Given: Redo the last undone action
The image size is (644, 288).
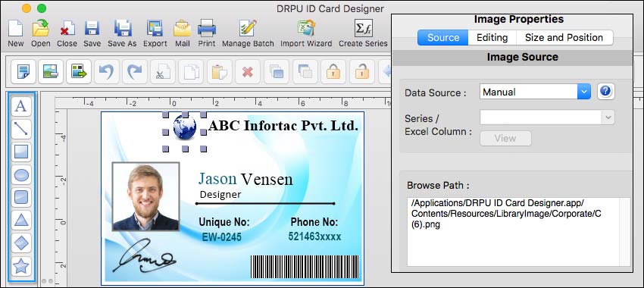Looking at the screenshot, I should pyautogui.click(x=134, y=72).
